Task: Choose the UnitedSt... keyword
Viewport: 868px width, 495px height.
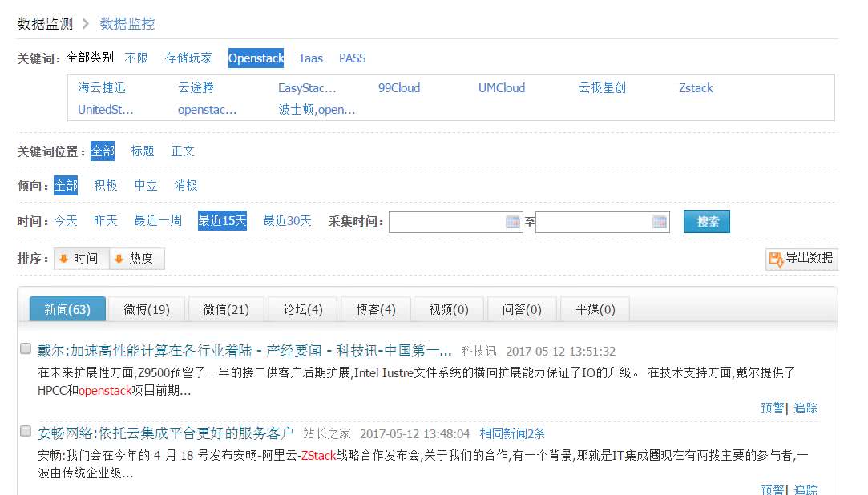Action: click(x=106, y=110)
